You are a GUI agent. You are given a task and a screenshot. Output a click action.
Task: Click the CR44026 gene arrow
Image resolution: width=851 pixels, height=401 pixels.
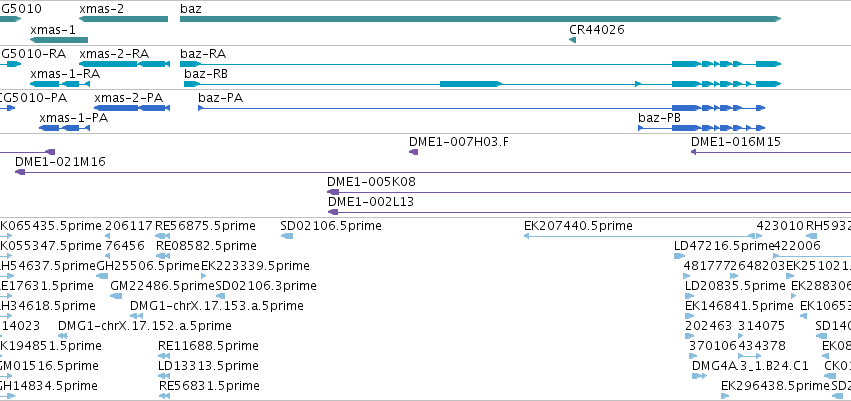tap(573, 40)
